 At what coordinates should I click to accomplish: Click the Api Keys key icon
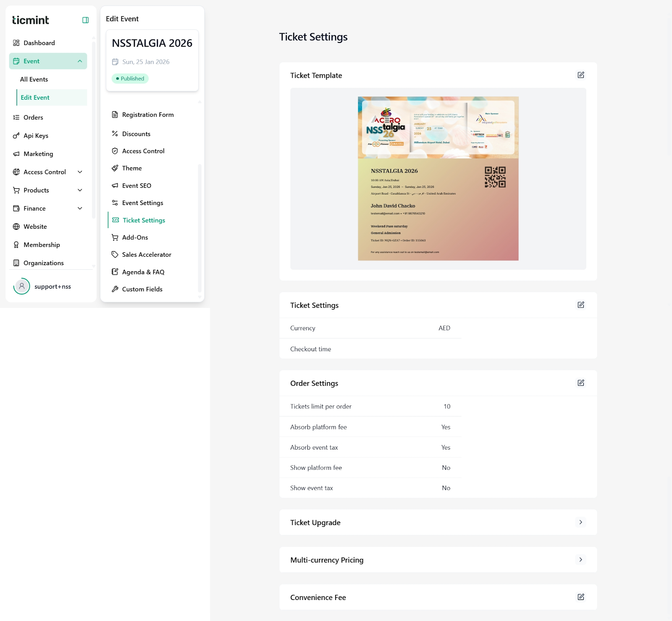[16, 136]
